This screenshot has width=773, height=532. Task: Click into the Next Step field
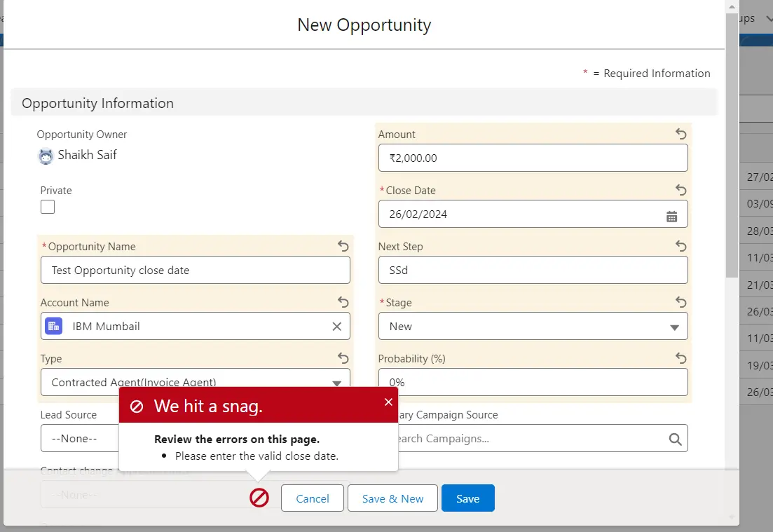point(533,271)
